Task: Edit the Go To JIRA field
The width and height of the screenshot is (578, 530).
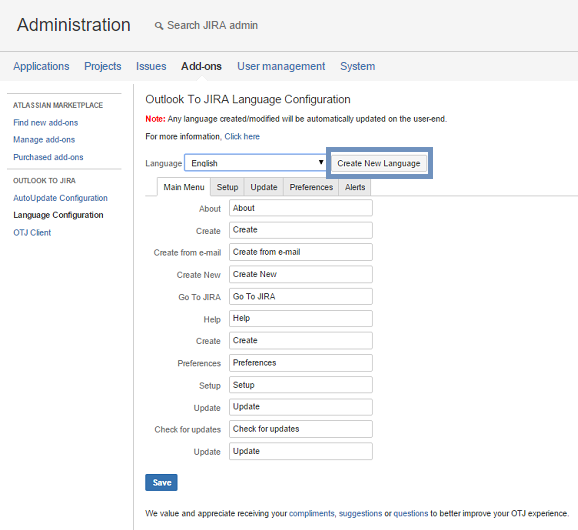Action: click(x=301, y=296)
